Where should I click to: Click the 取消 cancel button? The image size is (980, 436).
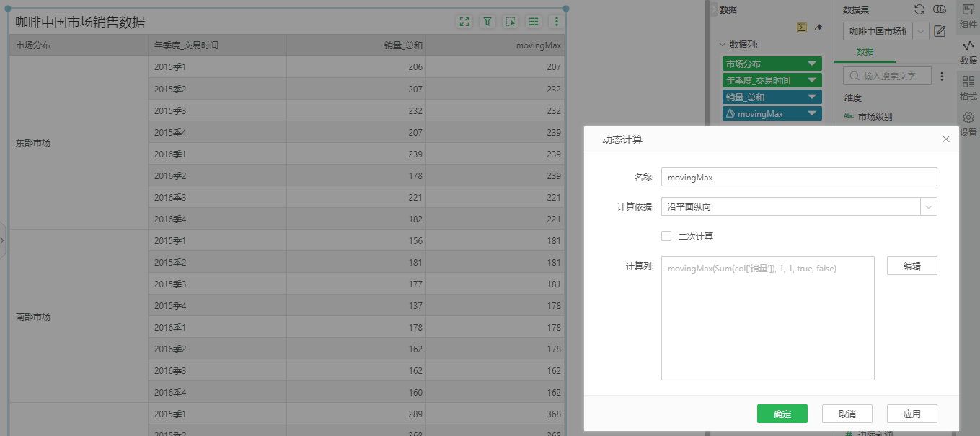(x=847, y=414)
